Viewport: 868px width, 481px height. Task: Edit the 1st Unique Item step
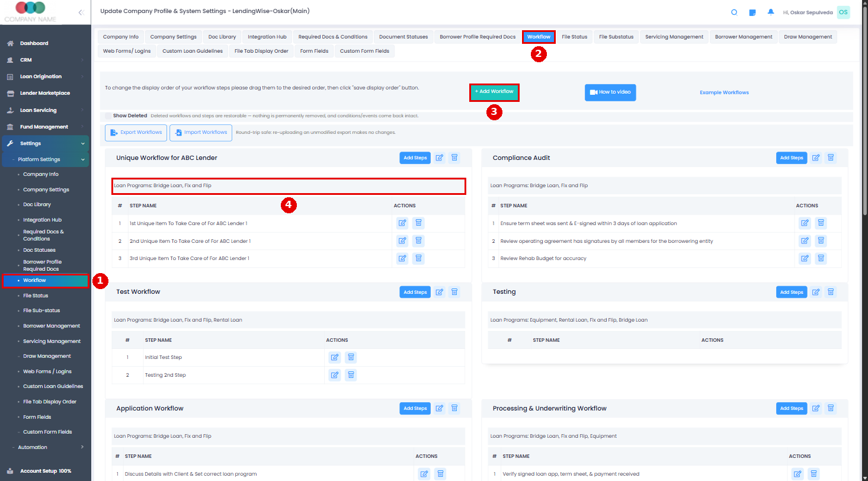pyautogui.click(x=402, y=223)
